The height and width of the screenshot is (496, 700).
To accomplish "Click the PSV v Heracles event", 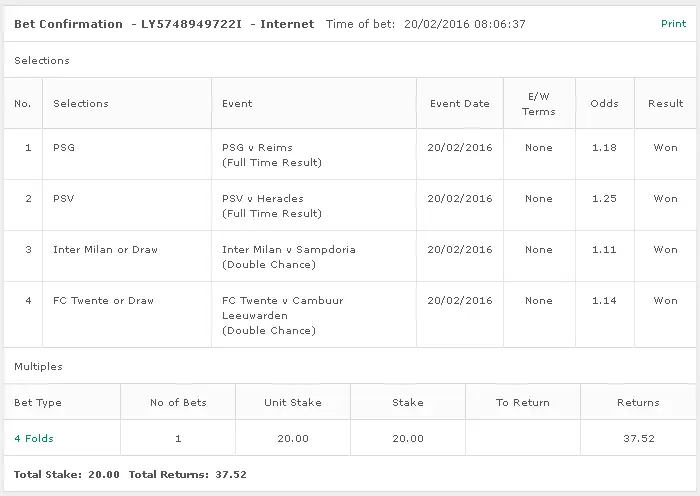I will point(262,198).
